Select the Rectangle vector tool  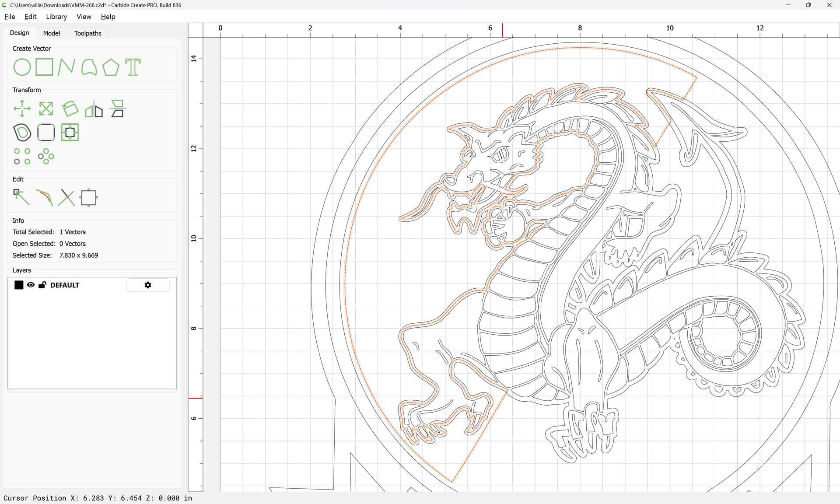tap(44, 67)
